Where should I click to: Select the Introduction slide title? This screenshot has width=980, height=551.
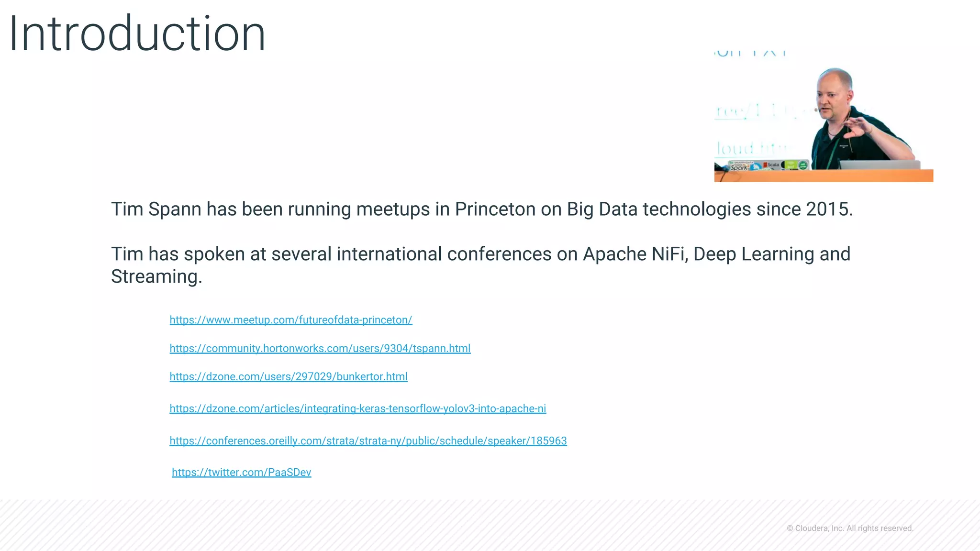tap(137, 33)
